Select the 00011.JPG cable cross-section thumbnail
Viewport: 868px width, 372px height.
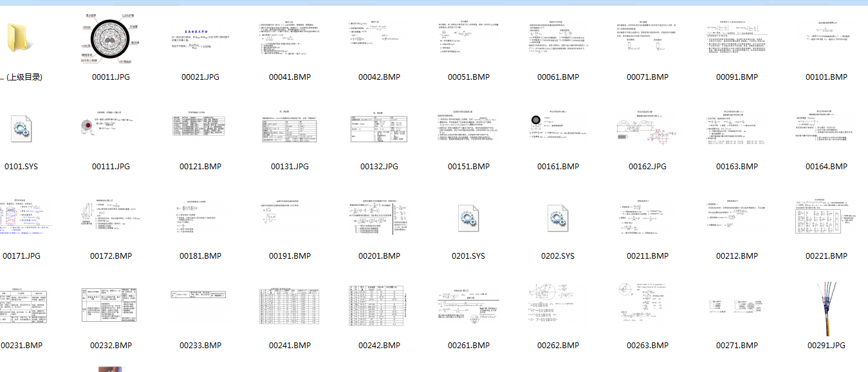click(x=111, y=39)
